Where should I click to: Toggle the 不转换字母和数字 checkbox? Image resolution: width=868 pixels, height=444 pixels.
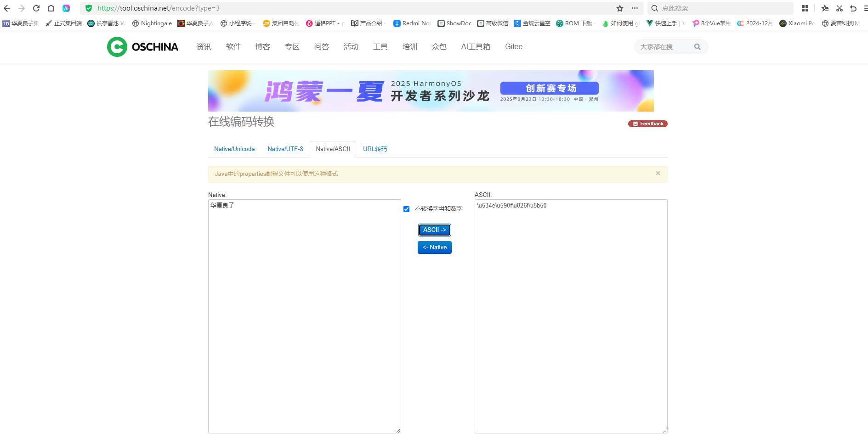click(x=406, y=209)
